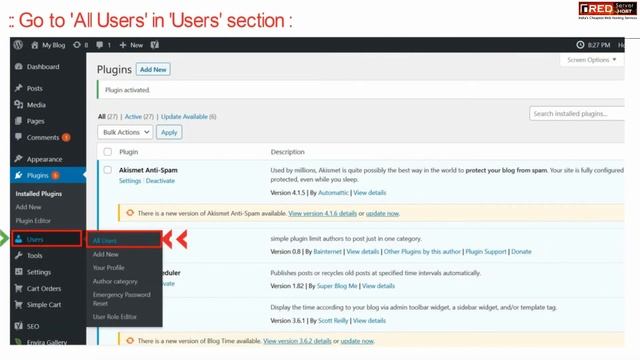This screenshot has height=360, width=640.
Task: Click the Users person icon
Action: [x=18, y=239]
